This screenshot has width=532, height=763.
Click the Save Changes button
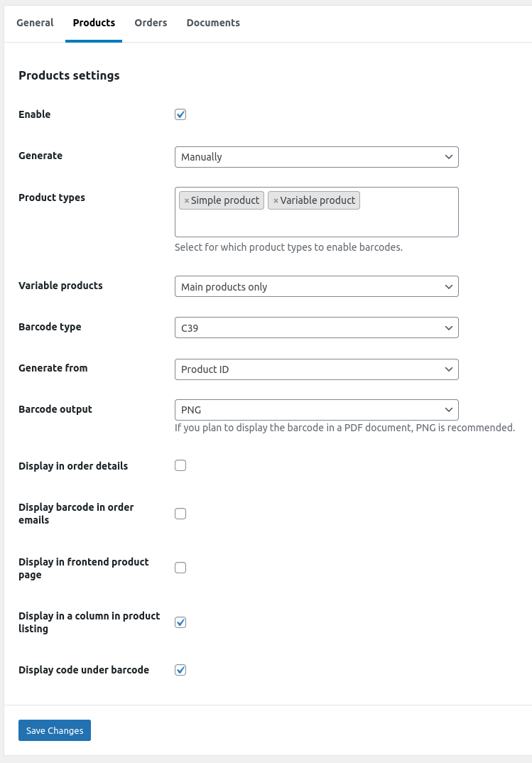[x=55, y=730]
